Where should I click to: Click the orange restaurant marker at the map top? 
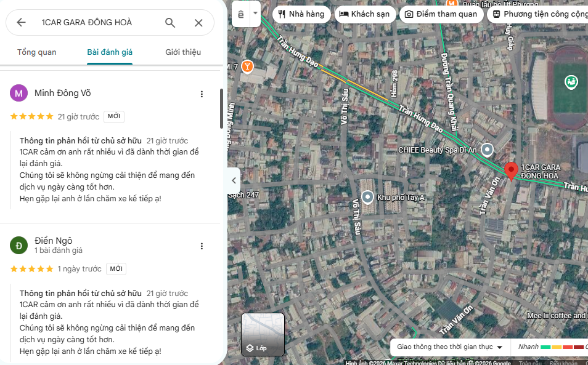click(x=452, y=3)
